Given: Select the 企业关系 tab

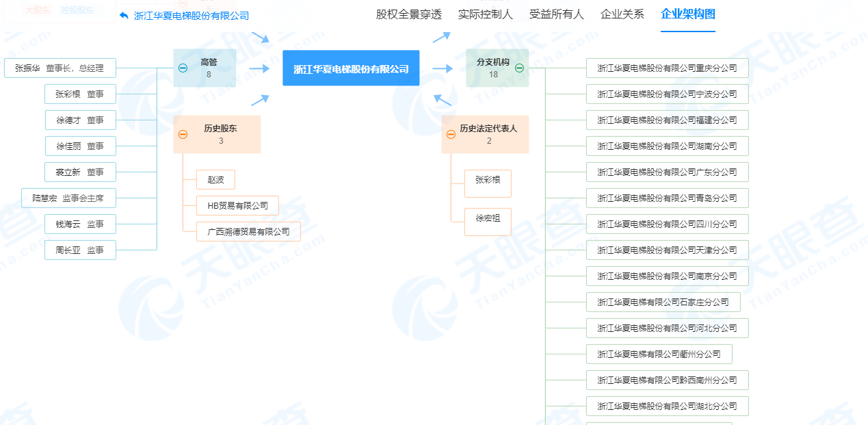Looking at the screenshot, I should (x=622, y=14).
